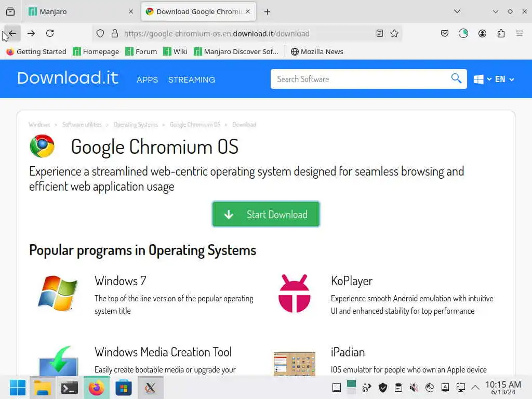Click the display configuration tray icon

tap(460, 388)
